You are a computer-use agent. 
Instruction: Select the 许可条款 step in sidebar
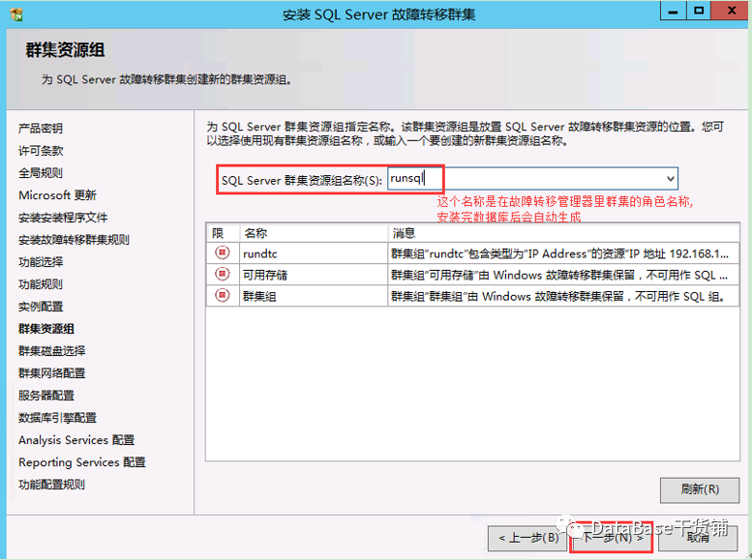(x=41, y=151)
